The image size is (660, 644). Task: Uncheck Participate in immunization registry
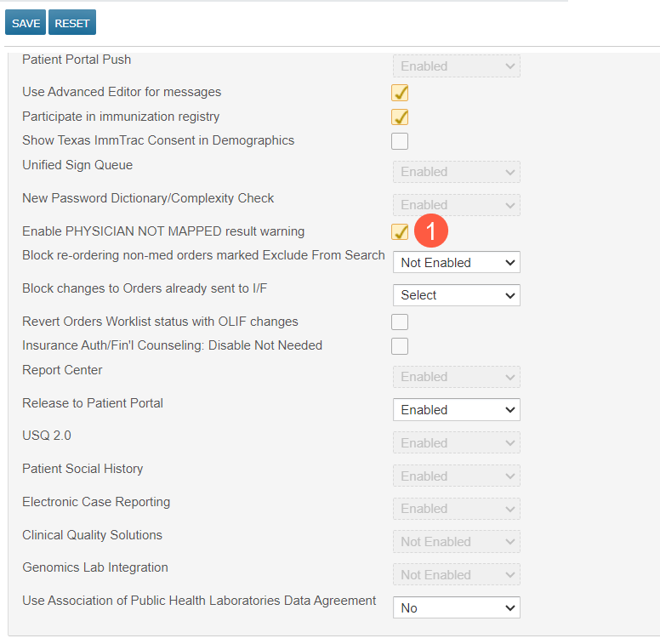400,117
